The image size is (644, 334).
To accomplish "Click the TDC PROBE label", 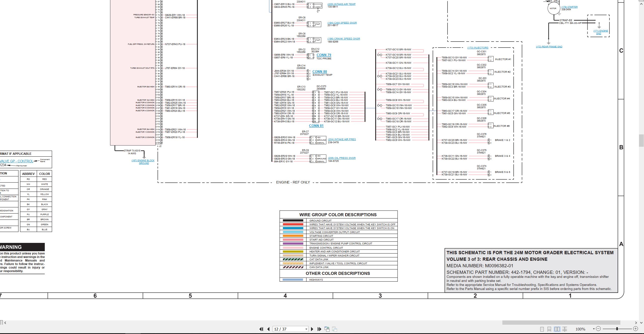I will [324, 59].
